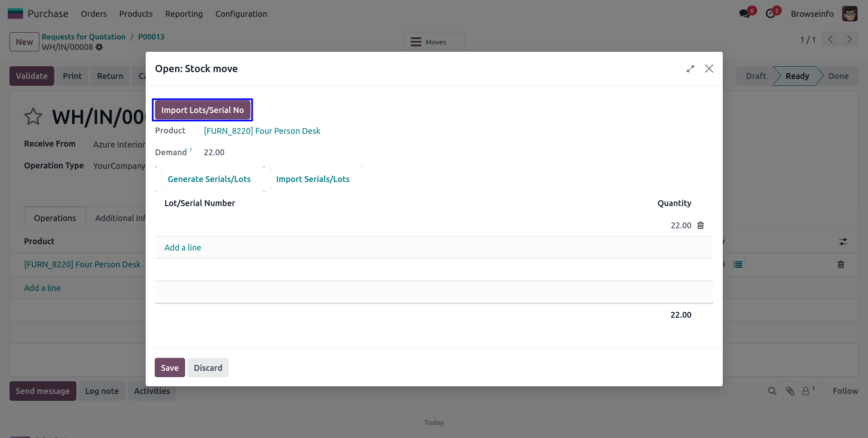
Task: Click the Import Lots/Serial No button
Action: [202, 110]
